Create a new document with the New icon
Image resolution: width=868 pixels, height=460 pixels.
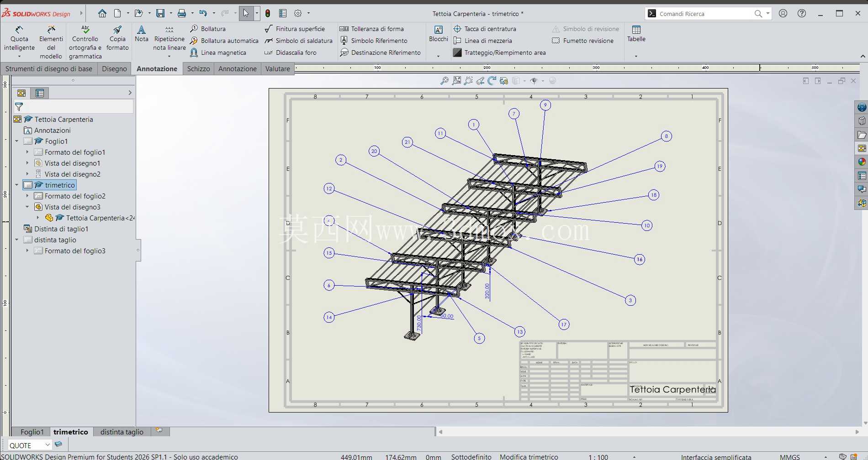click(x=117, y=13)
